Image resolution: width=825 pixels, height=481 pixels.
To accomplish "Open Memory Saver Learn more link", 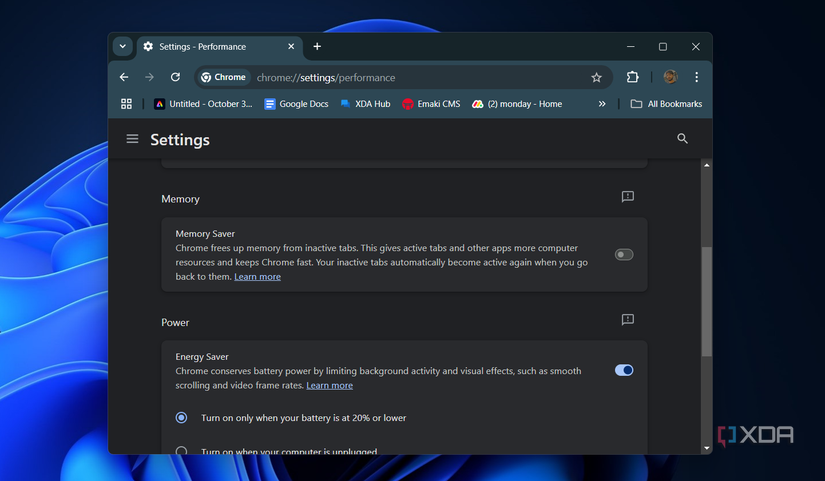I will pos(257,277).
